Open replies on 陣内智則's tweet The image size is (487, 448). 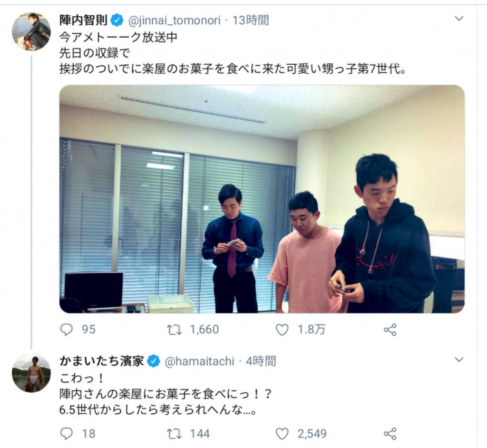click(x=66, y=330)
